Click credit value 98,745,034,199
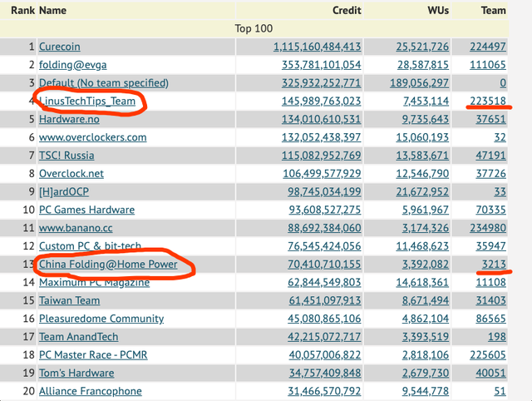The height and width of the screenshot is (401, 532). click(324, 191)
